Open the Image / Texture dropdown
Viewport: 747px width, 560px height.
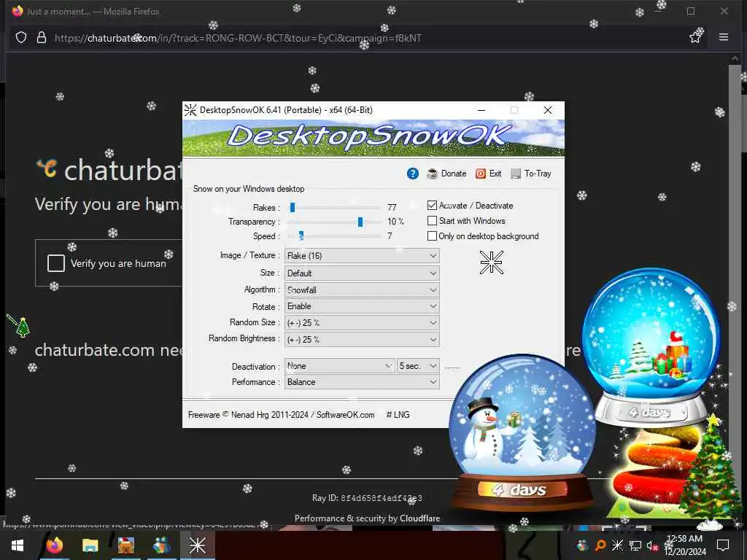(x=362, y=256)
